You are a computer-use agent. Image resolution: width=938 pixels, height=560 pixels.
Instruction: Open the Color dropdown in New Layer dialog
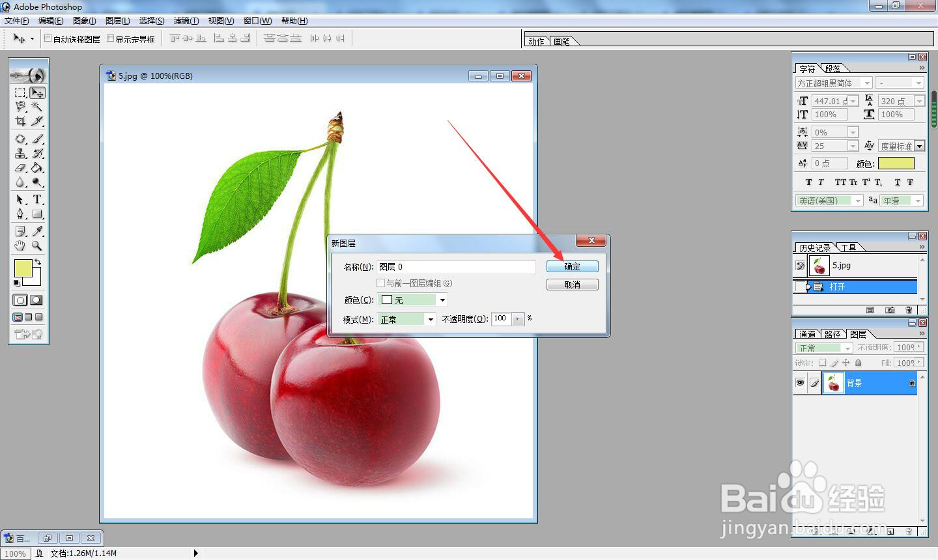click(442, 300)
